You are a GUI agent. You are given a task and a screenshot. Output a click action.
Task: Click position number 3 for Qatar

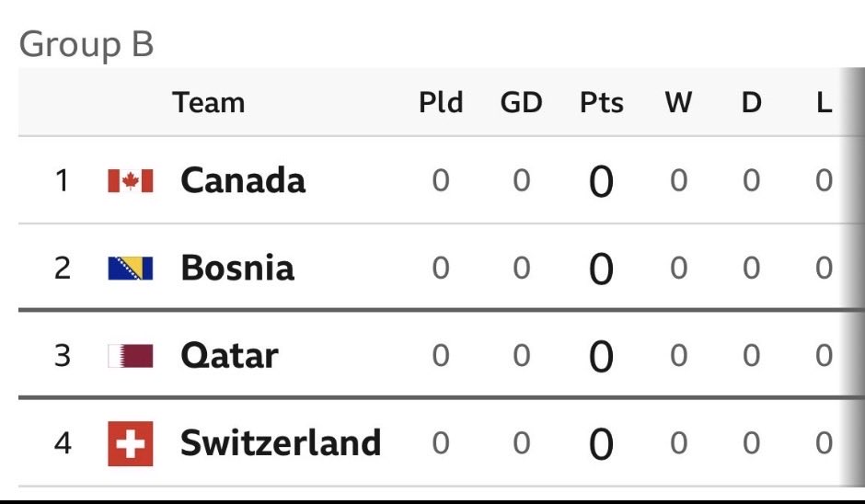63,356
